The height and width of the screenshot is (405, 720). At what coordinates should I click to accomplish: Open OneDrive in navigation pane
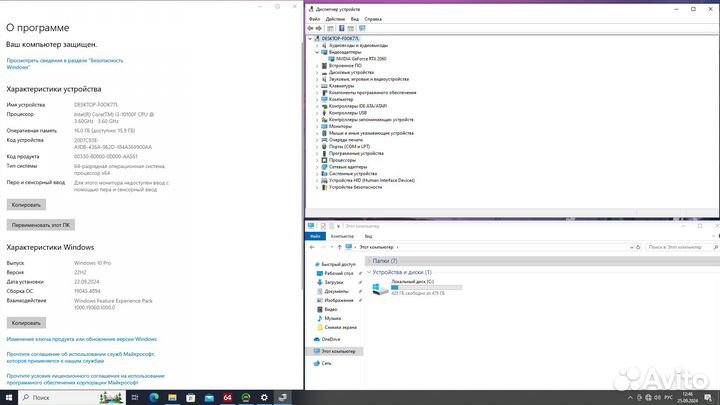331,339
